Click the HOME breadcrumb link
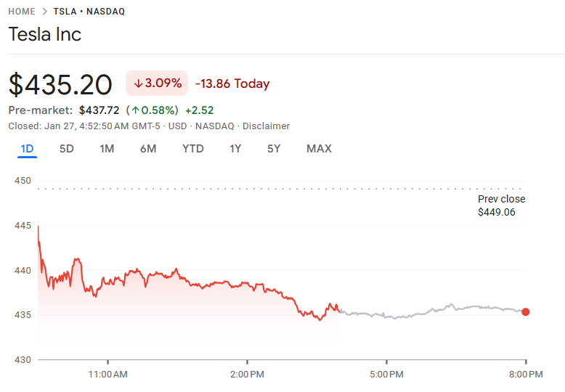Viewport: 565px width, 392px height. coord(22,12)
